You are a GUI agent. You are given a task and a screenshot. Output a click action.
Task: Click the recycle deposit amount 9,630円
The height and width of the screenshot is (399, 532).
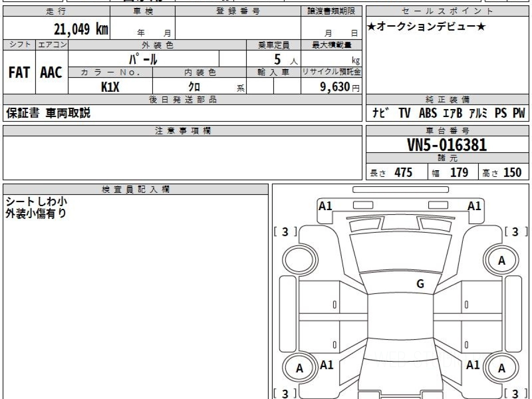[340, 87]
